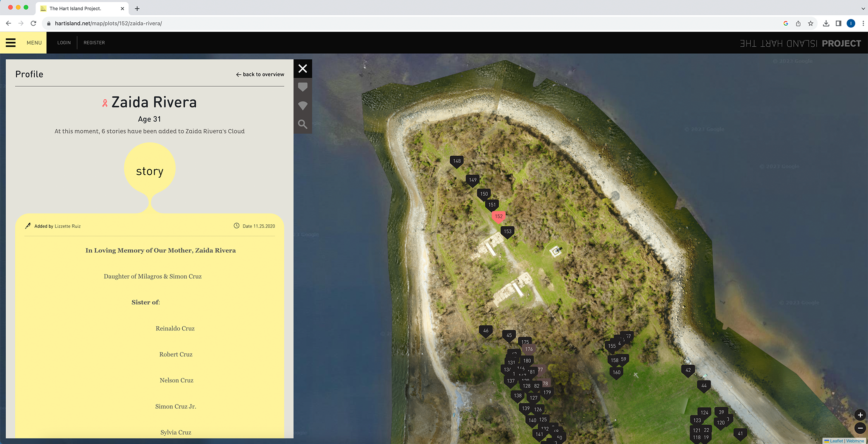Click plot marker 153 on map
The height and width of the screenshot is (444, 868).
tap(507, 232)
